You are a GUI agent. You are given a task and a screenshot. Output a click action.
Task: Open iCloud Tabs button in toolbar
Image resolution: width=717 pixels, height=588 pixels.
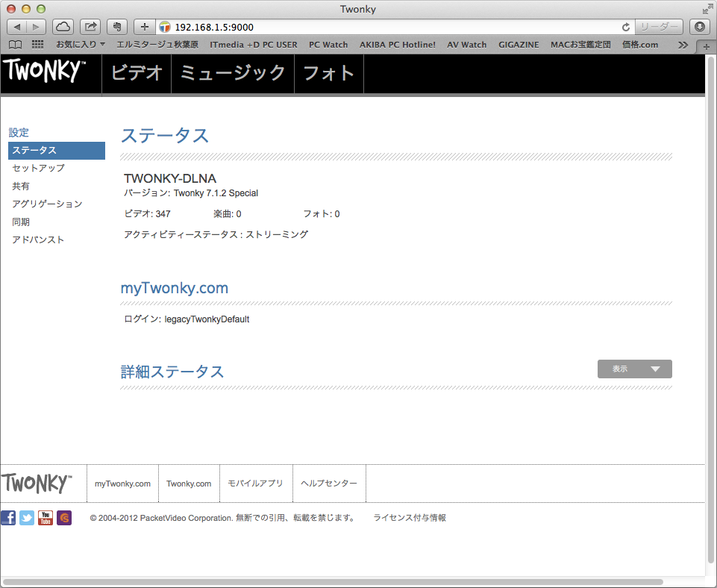click(63, 27)
